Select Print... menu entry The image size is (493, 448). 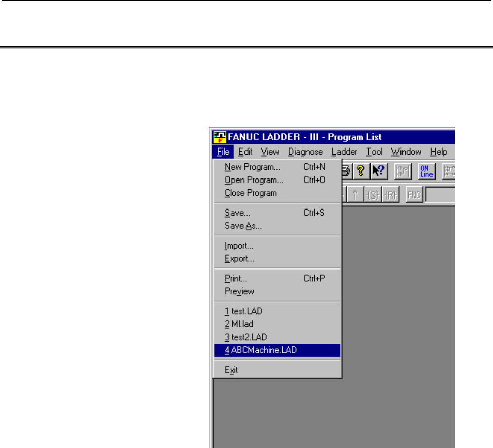click(278, 279)
